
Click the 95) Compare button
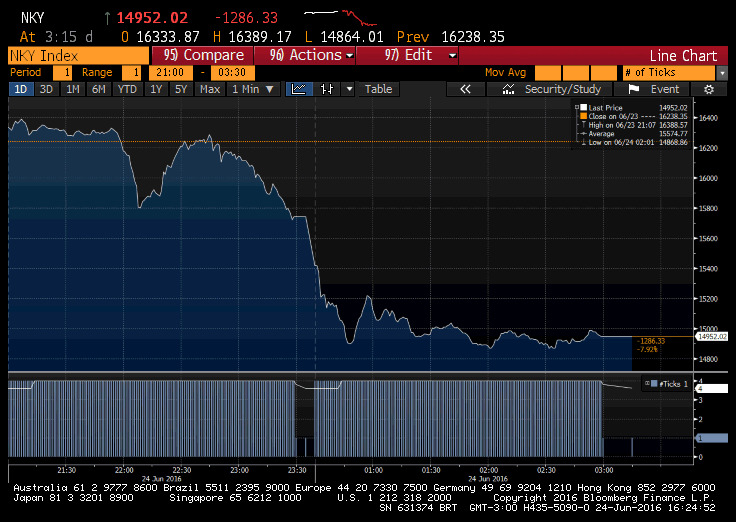pyautogui.click(x=204, y=55)
